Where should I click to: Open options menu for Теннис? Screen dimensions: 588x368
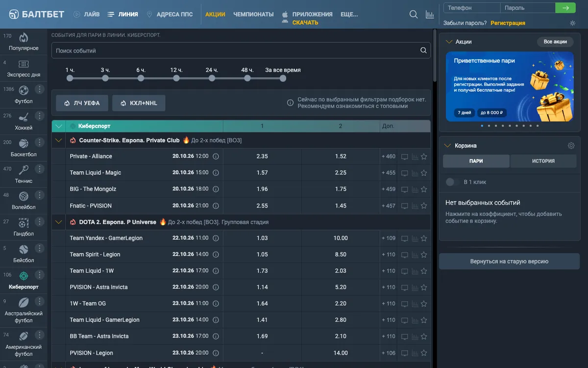[40, 169]
